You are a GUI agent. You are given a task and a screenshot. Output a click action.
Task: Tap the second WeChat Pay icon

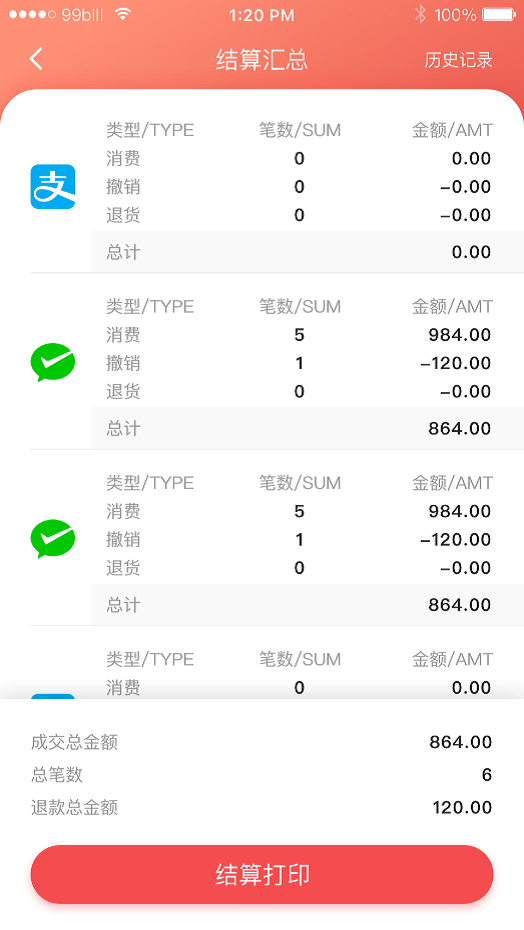click(53, 539)
